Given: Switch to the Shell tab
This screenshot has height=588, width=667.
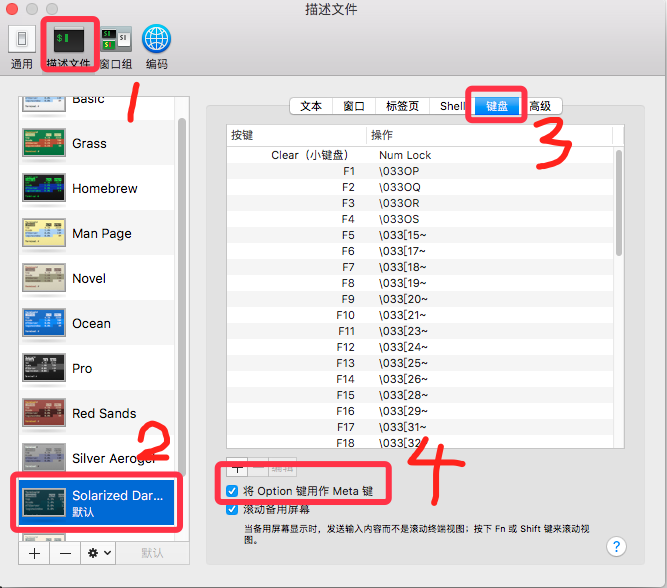Looking at the screenshot, I should 452,106.
